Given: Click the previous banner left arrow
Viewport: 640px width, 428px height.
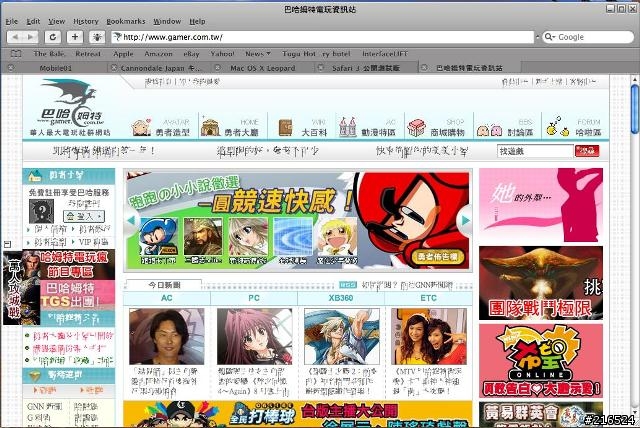Looking at the screenshot, I should coord(131,220).
